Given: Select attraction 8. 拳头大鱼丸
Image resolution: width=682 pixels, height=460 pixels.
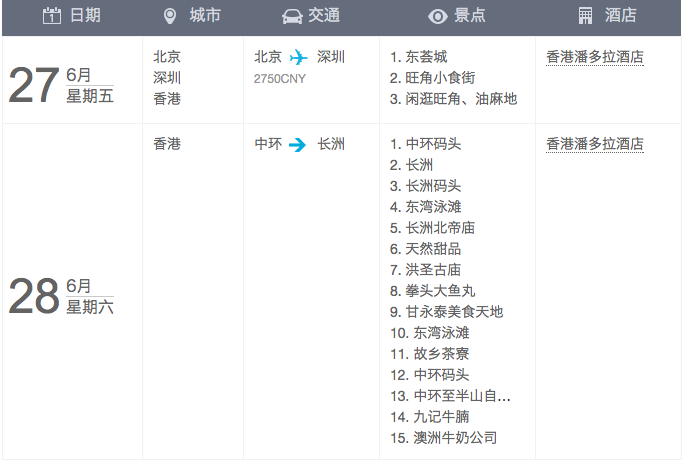Looking at the screenshot, I should click(x=432, y=291).
